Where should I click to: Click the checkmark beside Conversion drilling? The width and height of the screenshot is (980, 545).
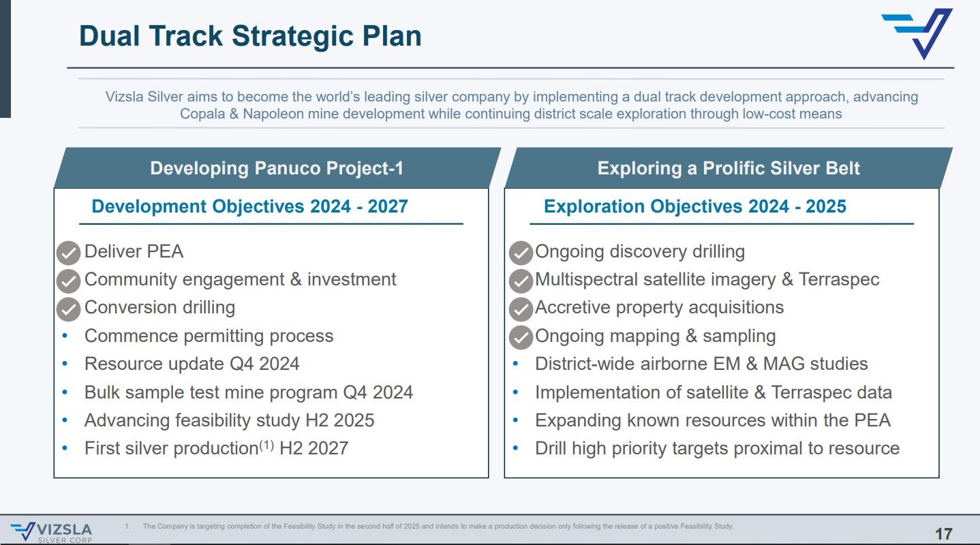[x=69, y=309]
